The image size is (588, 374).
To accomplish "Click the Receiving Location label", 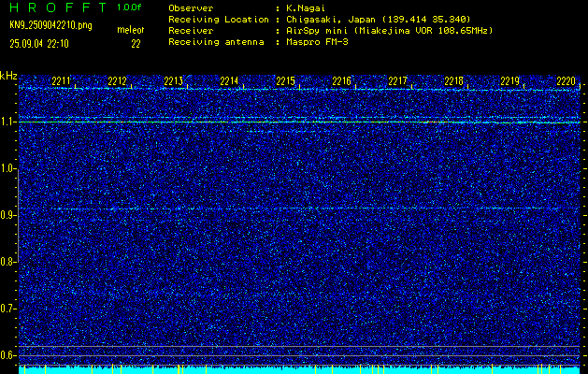I will 219,19.
